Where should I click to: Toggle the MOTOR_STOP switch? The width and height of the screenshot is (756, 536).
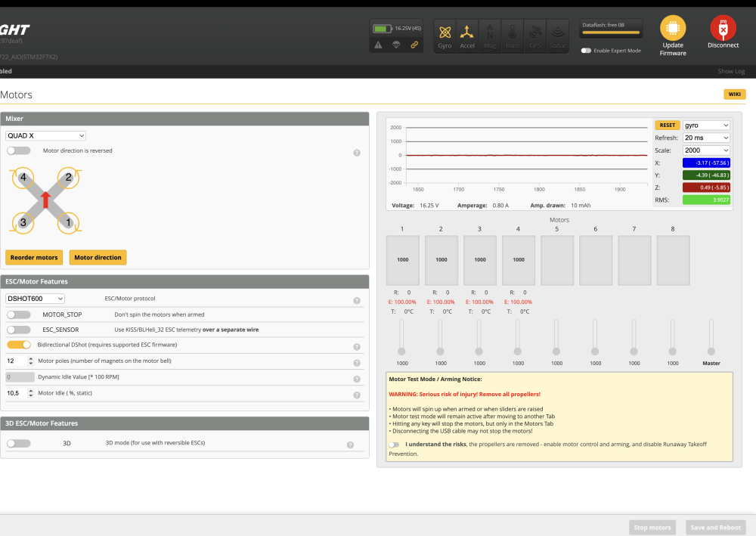(18, 314)
